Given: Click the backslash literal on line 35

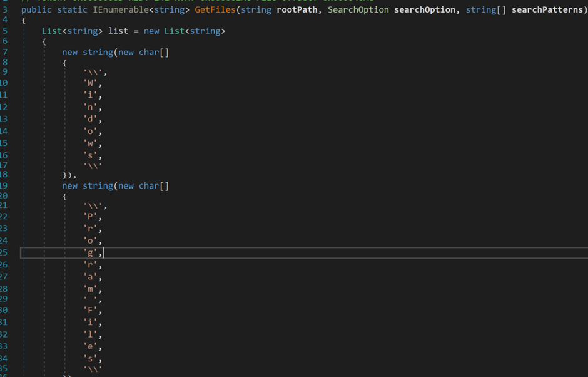Looking at the screenshot, I should click(93, 369).
